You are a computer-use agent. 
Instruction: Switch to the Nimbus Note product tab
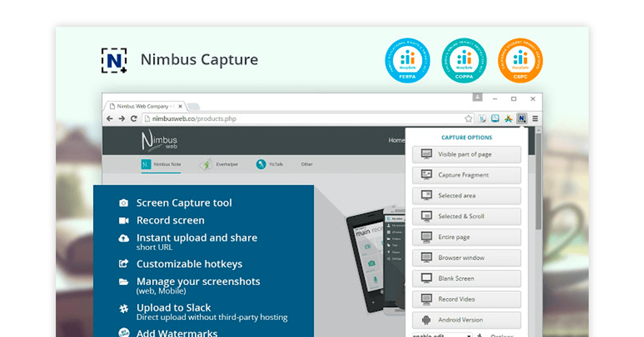pos(161,164)
